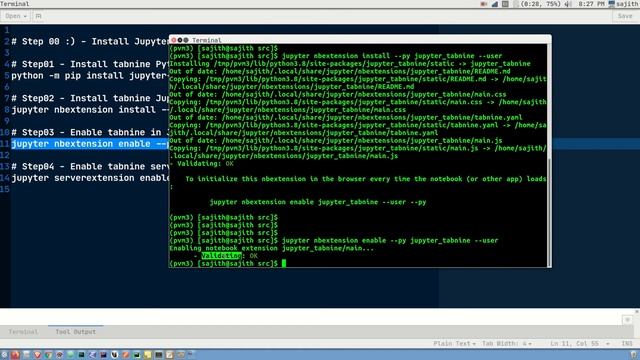Click the green globe taskbar icon
Screen dimensions: 640x360
coord(70,355)
